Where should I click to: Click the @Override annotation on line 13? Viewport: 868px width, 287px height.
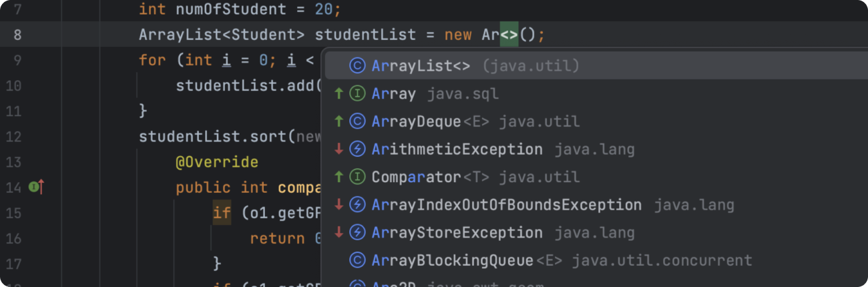216,162
